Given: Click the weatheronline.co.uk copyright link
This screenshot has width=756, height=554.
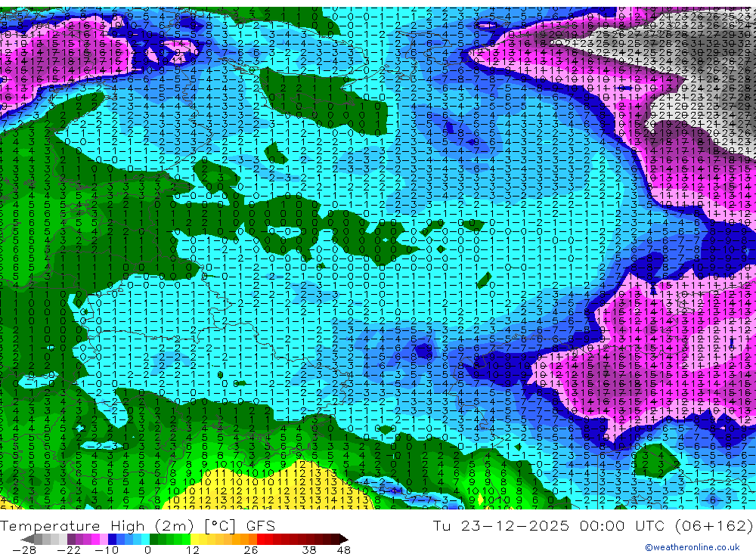Looking at the screenshot, I should coord(692,547).
